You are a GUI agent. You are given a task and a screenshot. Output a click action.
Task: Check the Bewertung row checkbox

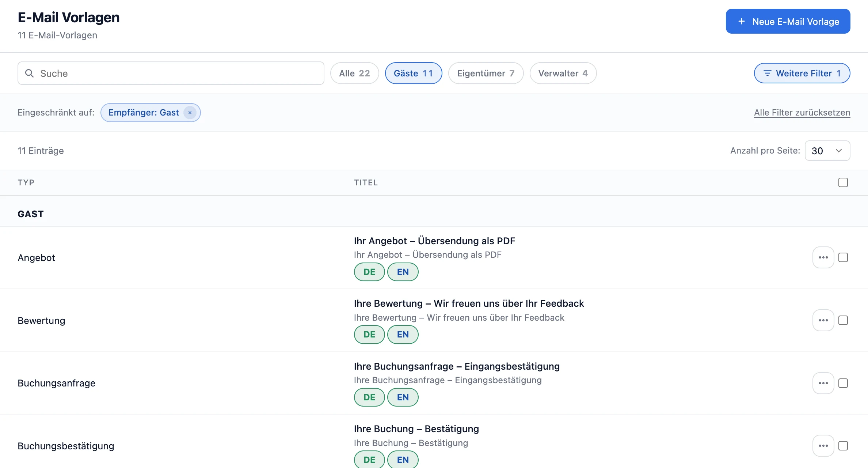pos(843,320)
